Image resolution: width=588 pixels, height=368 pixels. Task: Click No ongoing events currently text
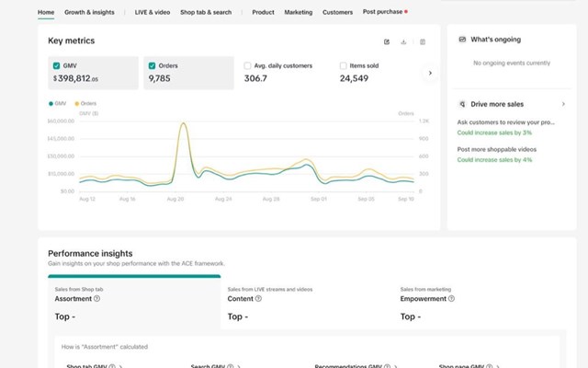pos(512,63)
